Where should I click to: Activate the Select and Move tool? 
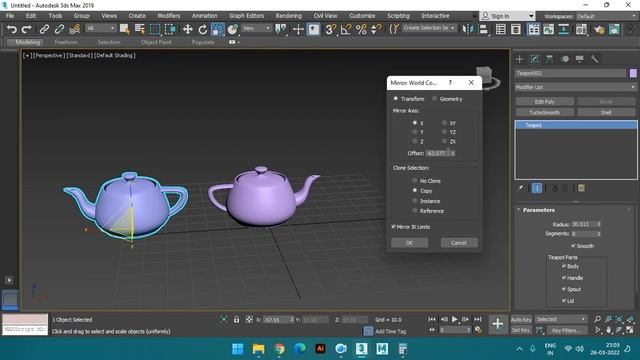click(x=187, y=29)
